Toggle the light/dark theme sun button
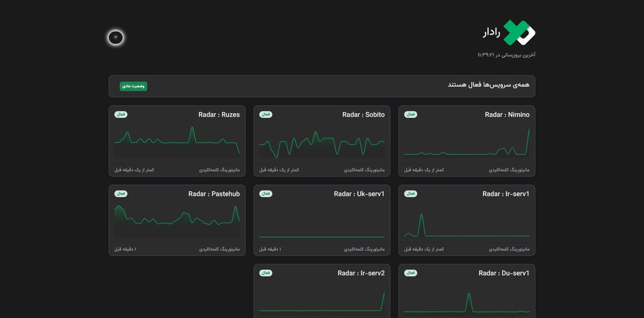Viewport: 644px width, 318px height. coord(116,38)
